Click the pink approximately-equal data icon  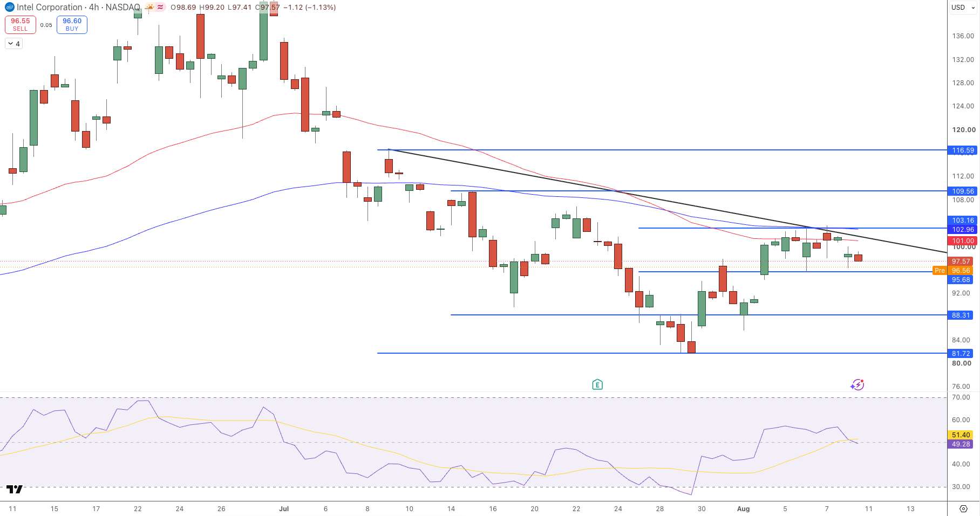pyautogui.click(x=160, y=8)
